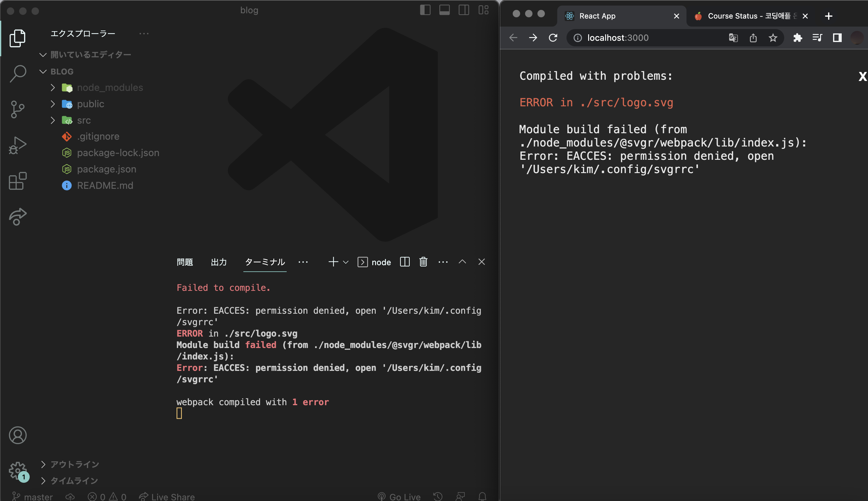Open Source Control view in activity bar
The width and height of the screenshot is (868, 501).
[18, 109]
